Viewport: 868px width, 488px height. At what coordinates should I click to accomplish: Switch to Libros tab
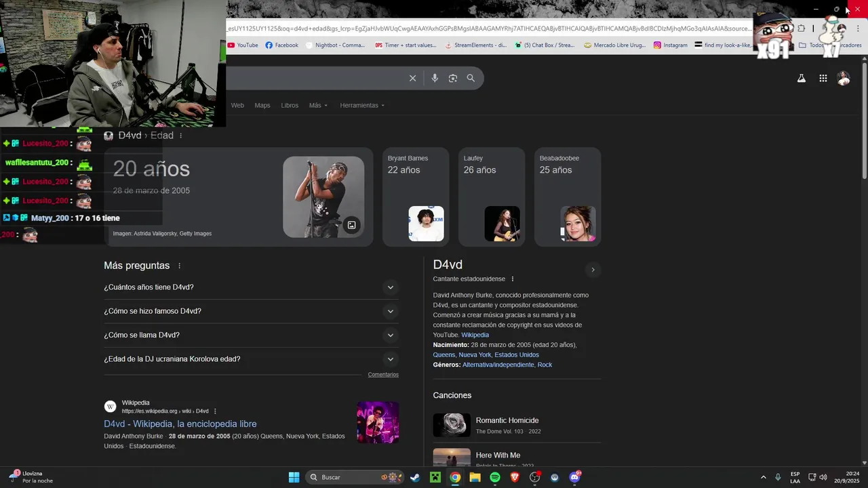click(x=290, y=105)
